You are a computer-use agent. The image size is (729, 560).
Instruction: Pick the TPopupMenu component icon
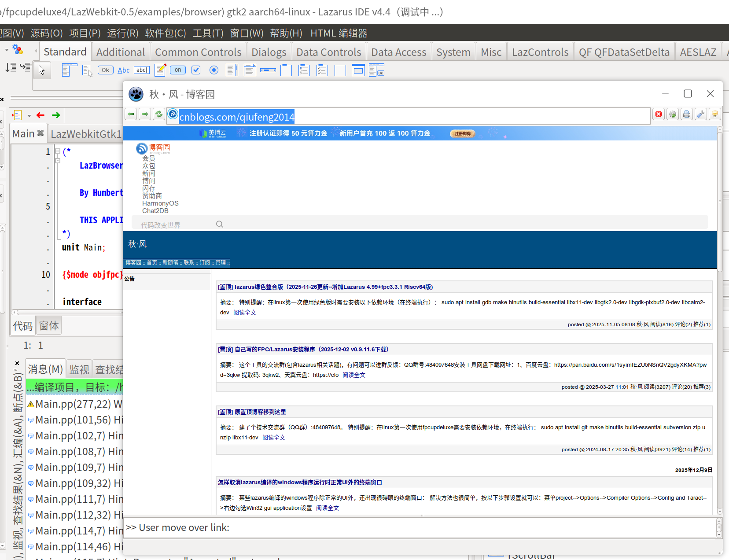tap(87, 70)
